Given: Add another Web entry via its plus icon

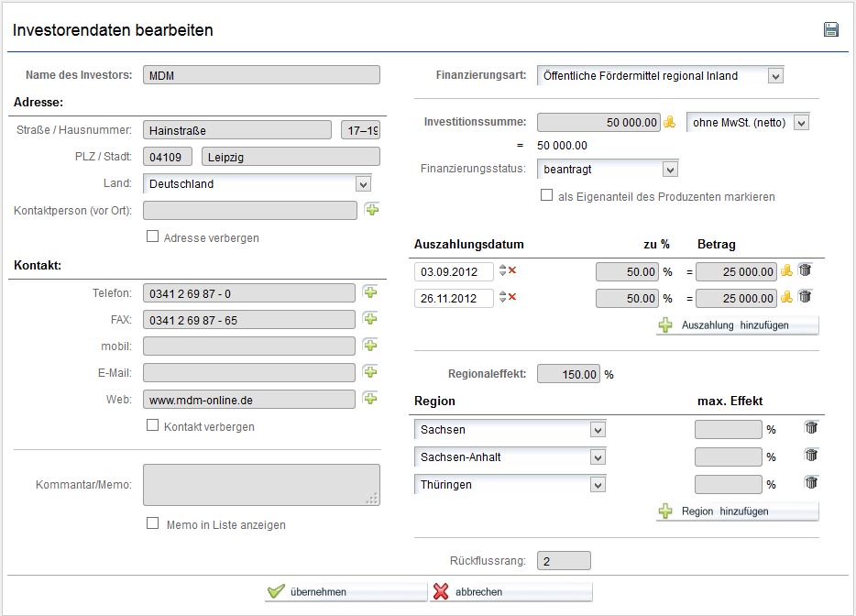Looking at the screenshot, I should click(x=370, y=399).
